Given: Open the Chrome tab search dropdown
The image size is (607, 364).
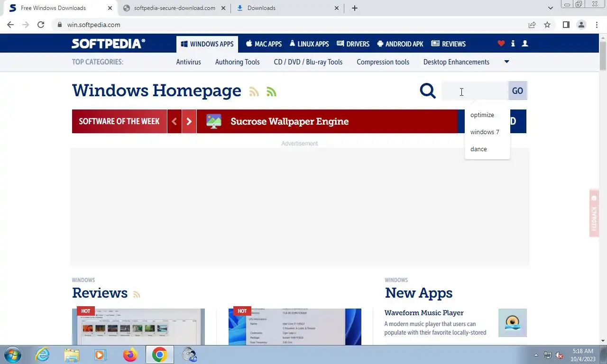Looking at the screenshot, I should [x=551, y=8].
